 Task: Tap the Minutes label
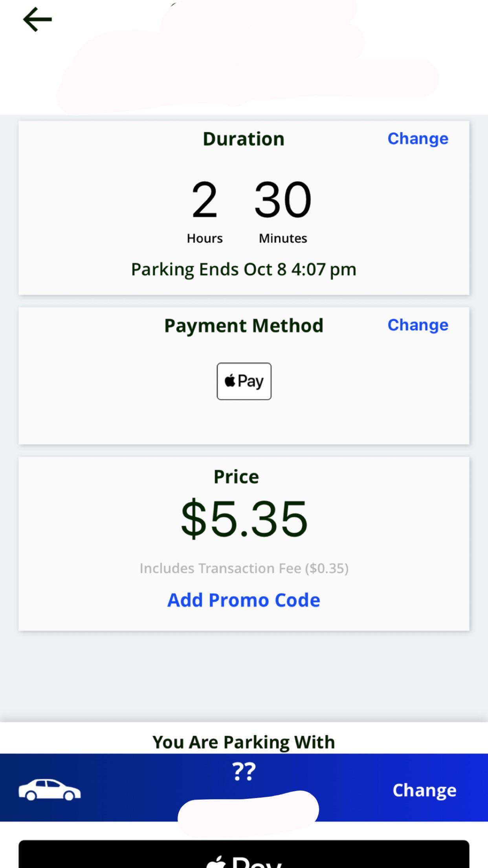(x=283, y=238)
